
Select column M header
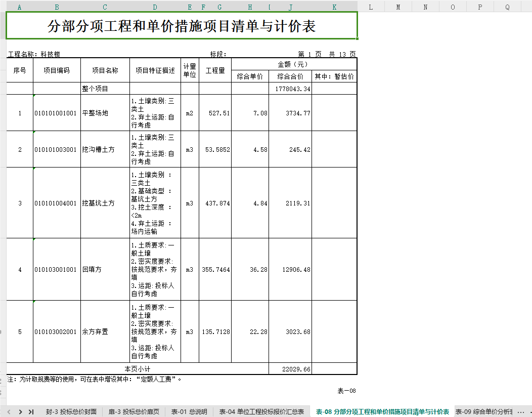coord(398,7)
